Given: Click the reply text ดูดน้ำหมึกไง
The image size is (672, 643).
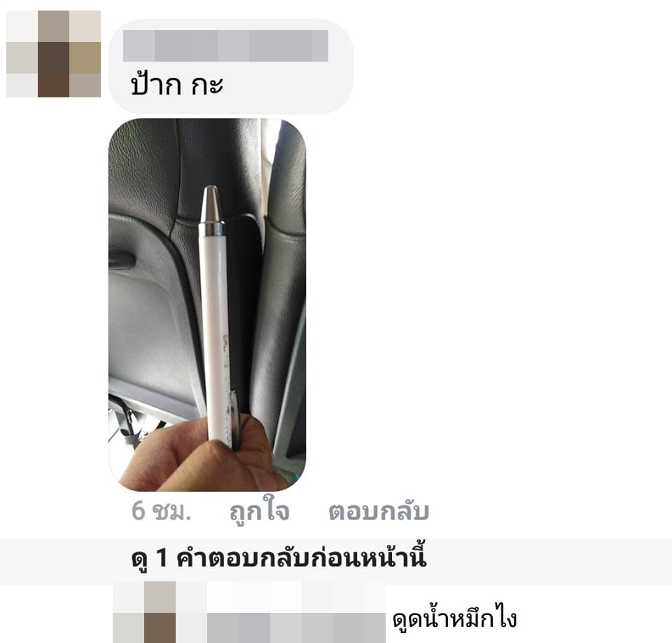Looking at the screenshot, I should [455, 618].
